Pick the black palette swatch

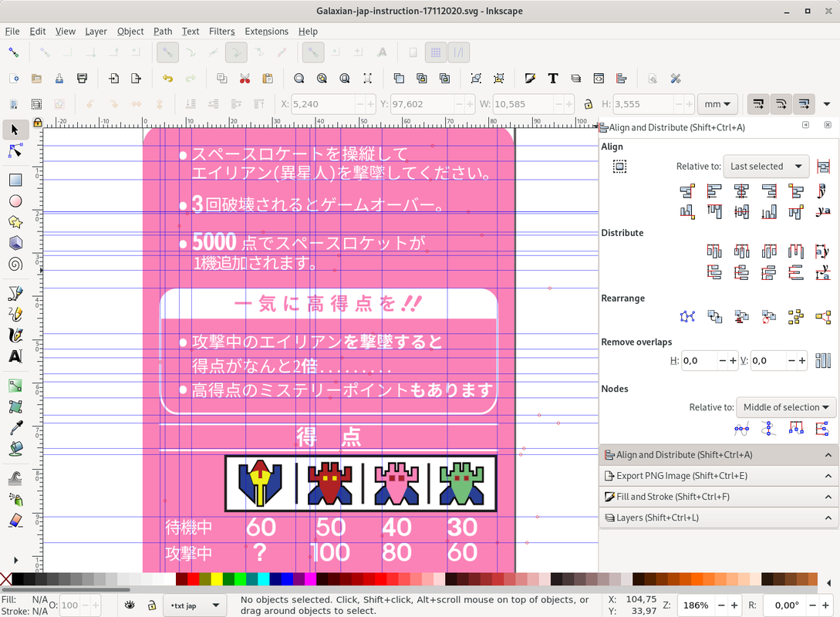click(17, 579)
